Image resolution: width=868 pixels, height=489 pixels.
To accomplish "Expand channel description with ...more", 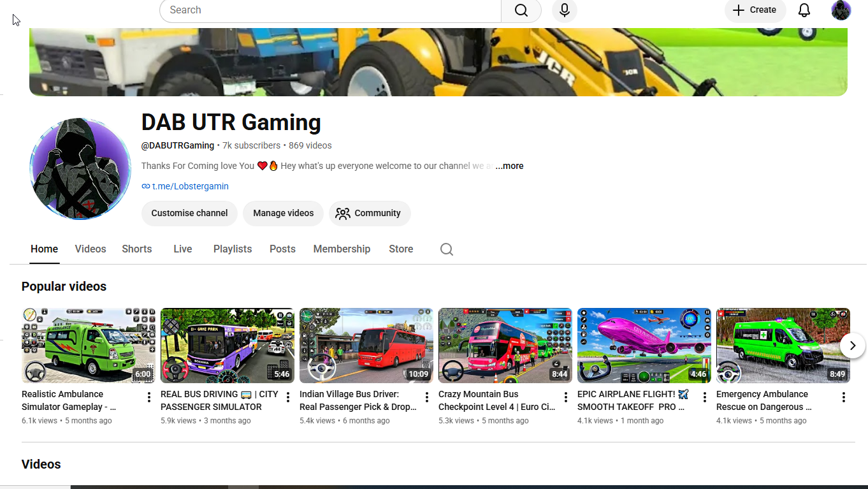I will coord(510,166).
